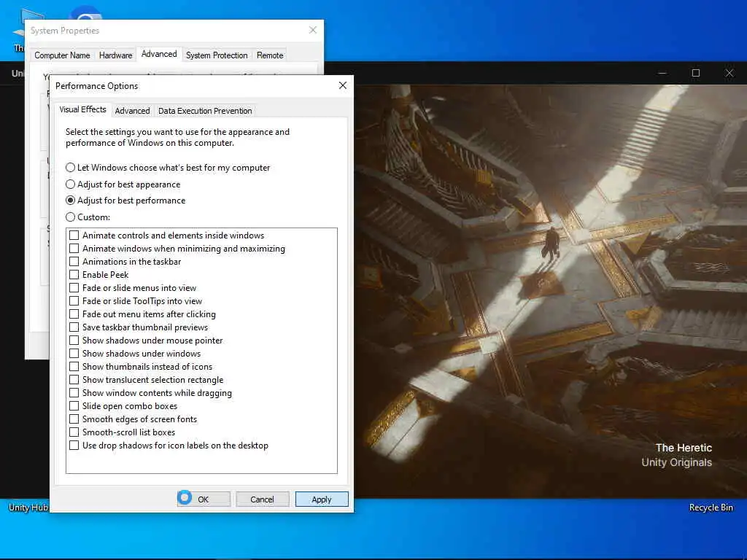Close the Performance Options dialog

point(343,85)
